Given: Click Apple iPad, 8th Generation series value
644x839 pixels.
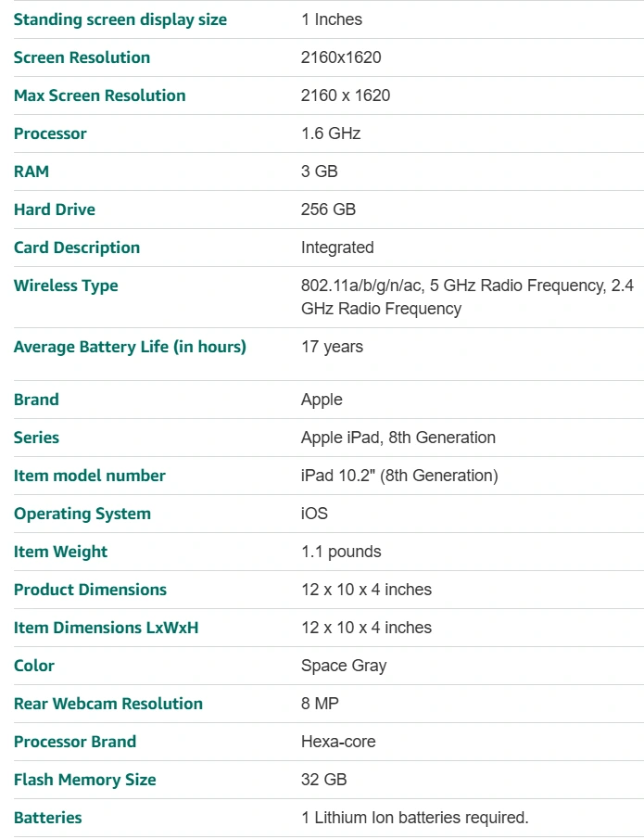Looking at the screenshot, I should click(x=398, y=438).
